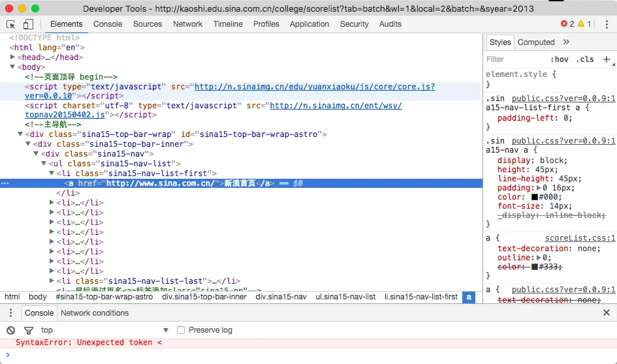Viewport: 617px width, 364px height.
Task: Open the scoreList.css:1 source link
Action: (x=580, y=238)
